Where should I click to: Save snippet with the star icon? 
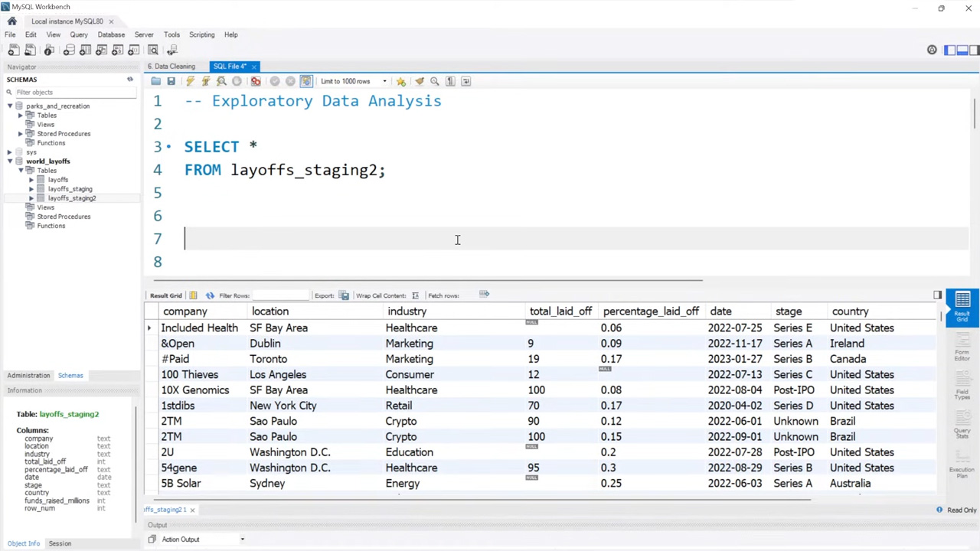(x=400, y=81)
